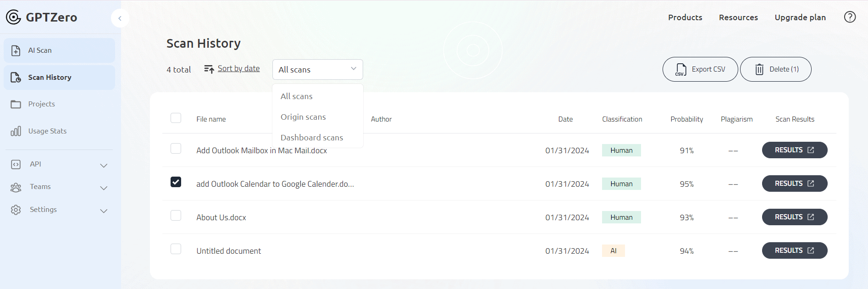Click the Sort by date link
This screenshot has width=868, height=289.
(238, 68)
